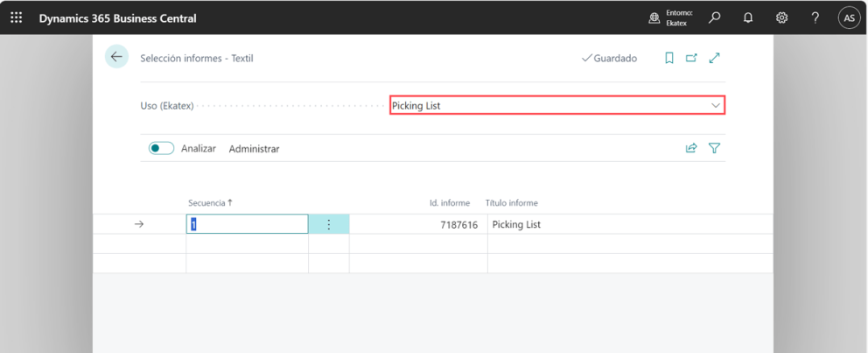Expand the page to full width
This screenshot has height=353, width=868.
(x=715, y=58)
